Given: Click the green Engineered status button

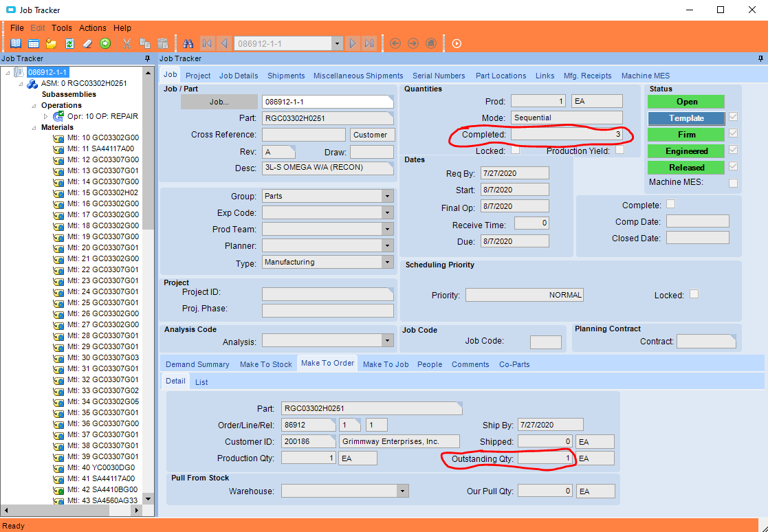Looking at the screenshot, I should pyautogui.click(x=686, y=151).
